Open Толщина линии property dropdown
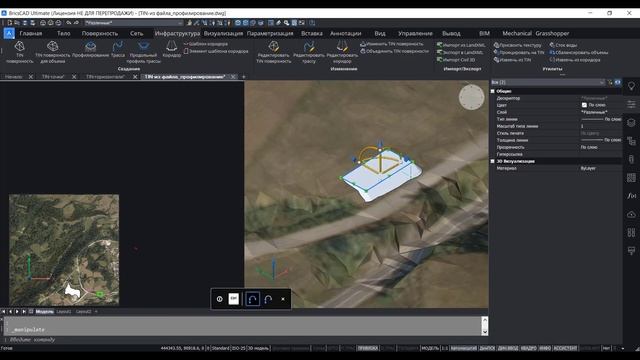Screen dimensions: 640x360 pos(601,140)
